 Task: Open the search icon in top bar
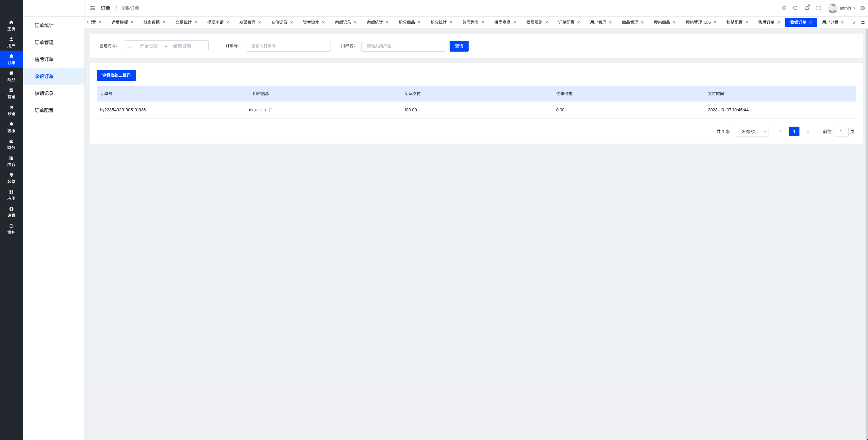(795, 8)
